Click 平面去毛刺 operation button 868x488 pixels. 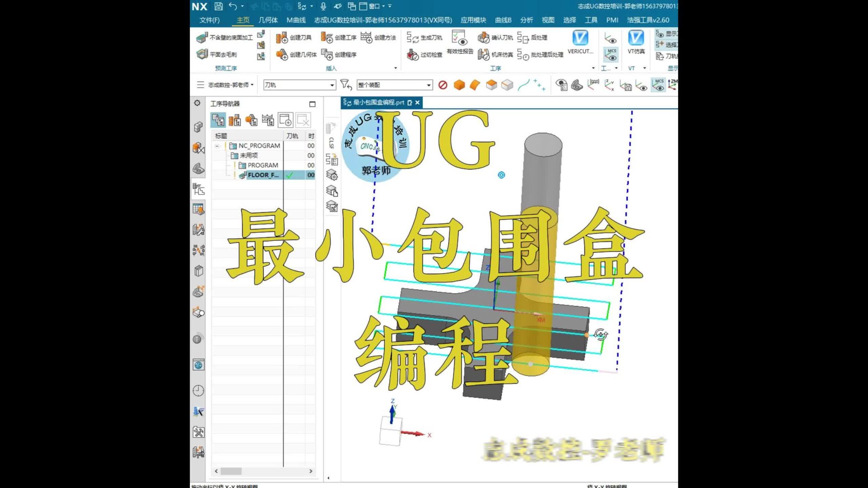point(216,54)
